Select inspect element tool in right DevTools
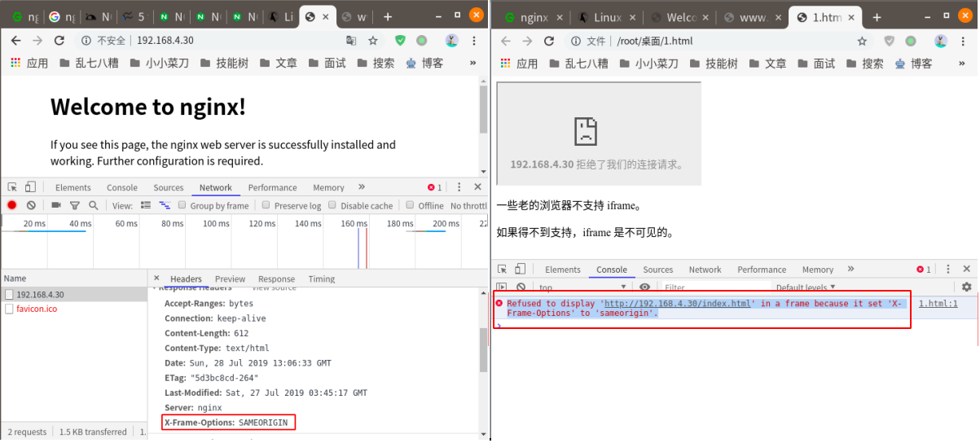The width and height of the screenshot is (980, 443). (x=503, y=270)
